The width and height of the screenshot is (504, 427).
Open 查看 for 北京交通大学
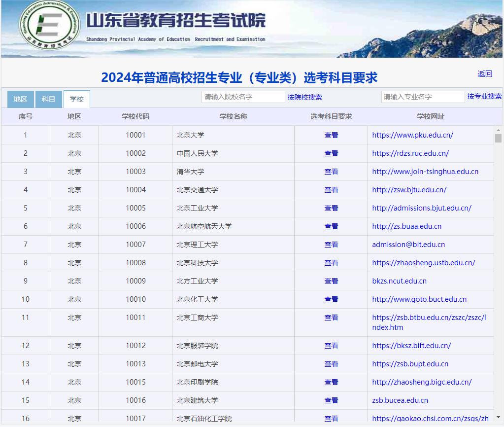coord(331,190)
